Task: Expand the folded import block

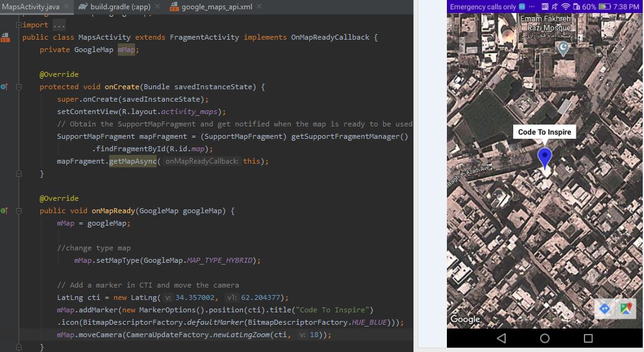Action: pyautogui.click(x=19, y=25)
